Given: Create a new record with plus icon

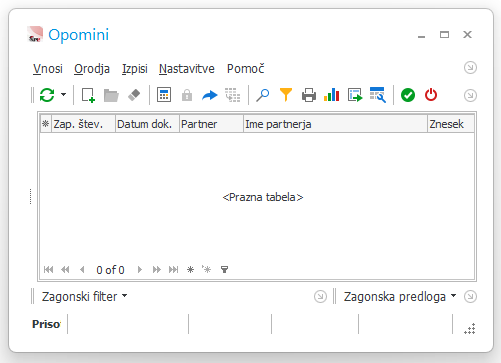Looking at the screenshot, I should click(88, 95).
